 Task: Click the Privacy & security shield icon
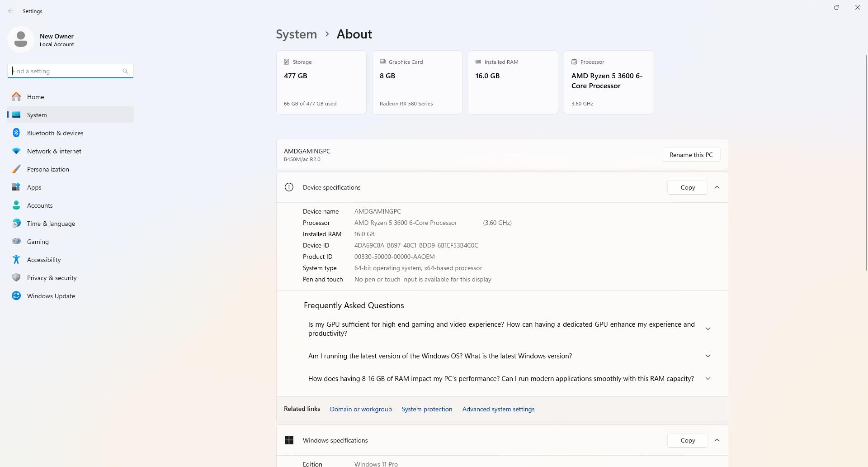(16, 278)
